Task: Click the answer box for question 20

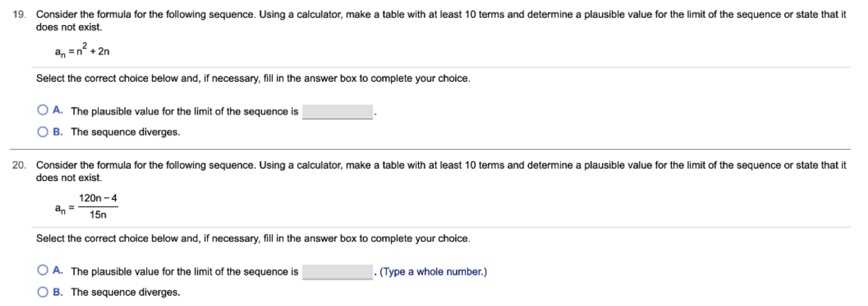Action: pos(338,272)
